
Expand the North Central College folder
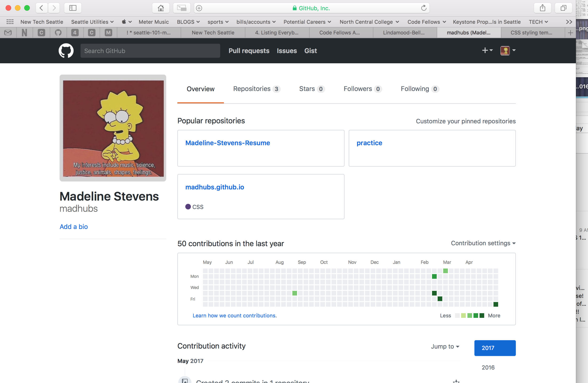click(x=369, y=22)
